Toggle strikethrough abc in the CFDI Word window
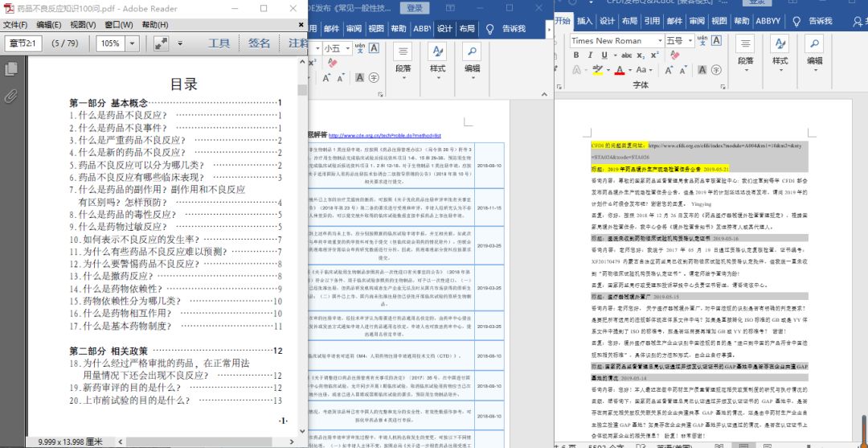This screenshot has height=448, width=868. coord(627,55)
